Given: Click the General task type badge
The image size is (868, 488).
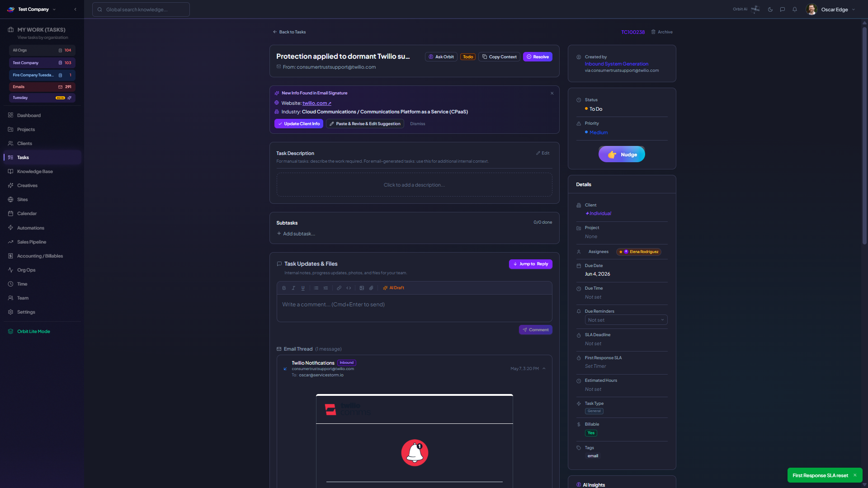Looking at the screenshot, I should click(x=594, y=411).
